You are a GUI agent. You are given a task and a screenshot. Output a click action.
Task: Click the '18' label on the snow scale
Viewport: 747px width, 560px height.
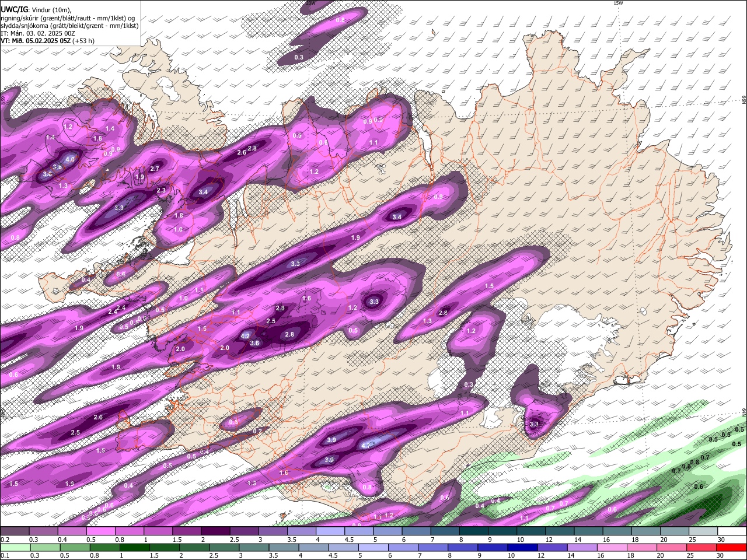click(x=636, y=540)
